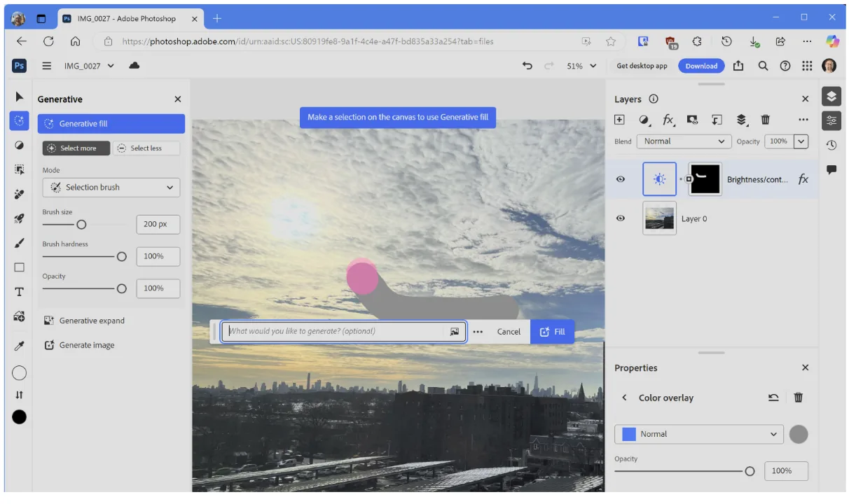Image resolution: width=849 pixels, height=504 pixels.
Task: Select the Type tool
Action: pos(19,291)
